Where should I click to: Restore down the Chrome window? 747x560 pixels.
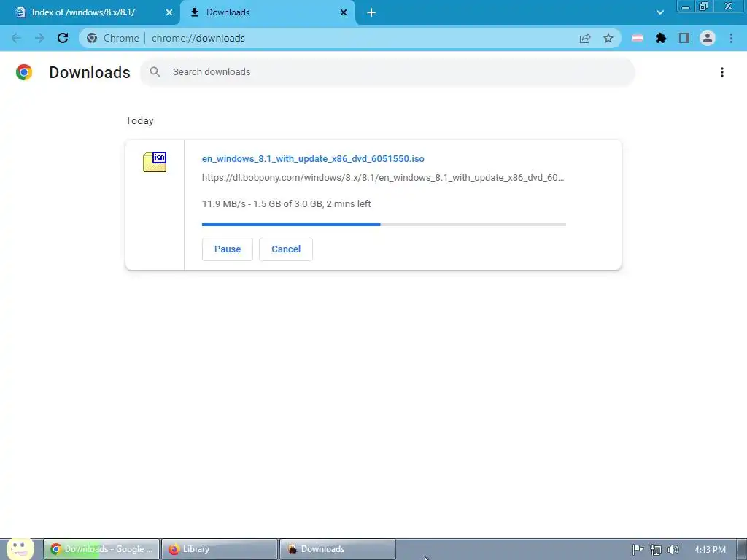point(703,7)
